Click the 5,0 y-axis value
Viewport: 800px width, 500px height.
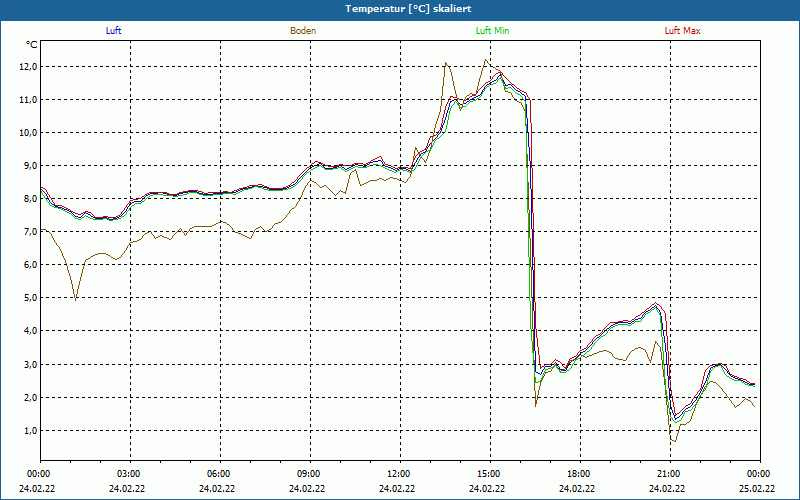[x=30, y=298]
